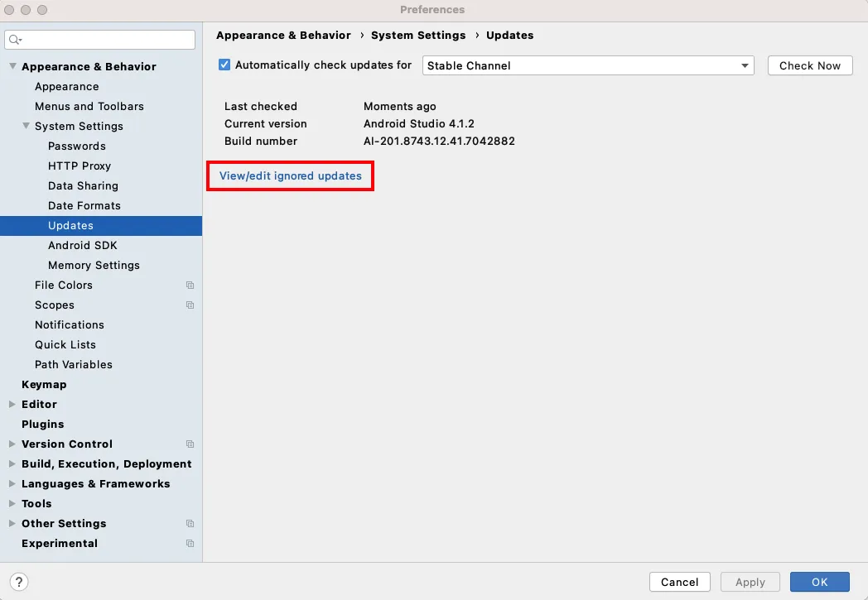This screenshot has height=600, width=868.
Task: Expand the Other Settings arrow
Action: coord(12,524)
